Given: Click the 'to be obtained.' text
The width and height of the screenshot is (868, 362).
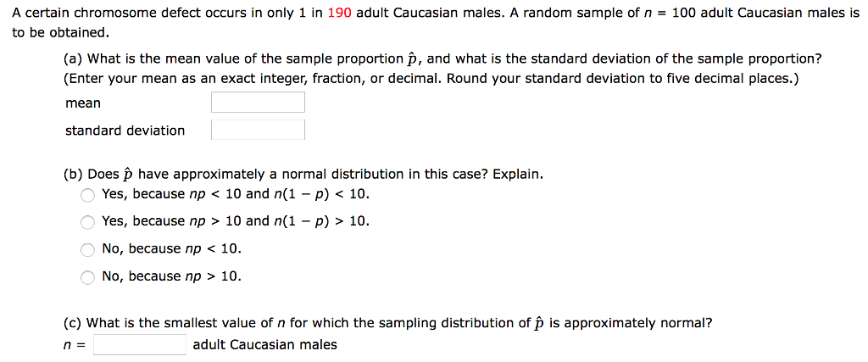Looking at the screenshot, I should point(60,32).
